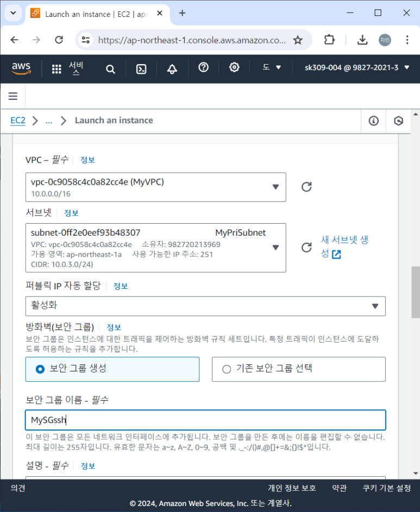This screenshot has width=420, height=512.
Task: Open the 개인 정보 보호 footer link
Action: [x=292, y=488]
